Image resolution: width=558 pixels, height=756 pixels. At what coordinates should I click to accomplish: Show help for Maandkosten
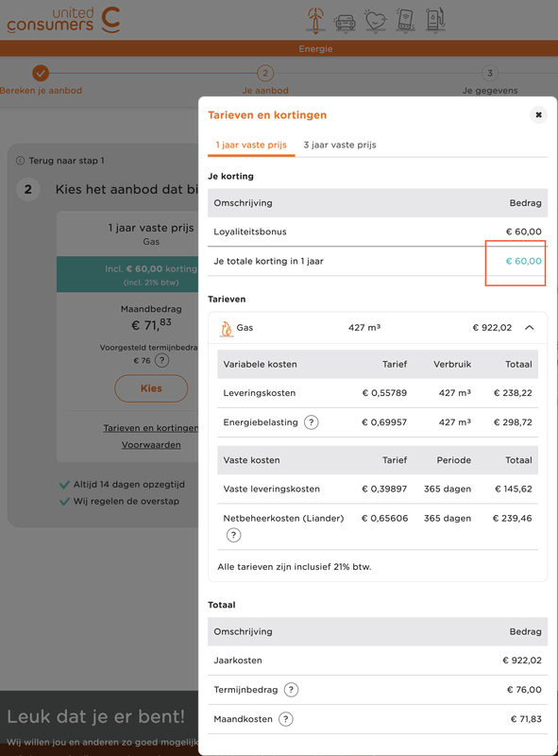286,719
